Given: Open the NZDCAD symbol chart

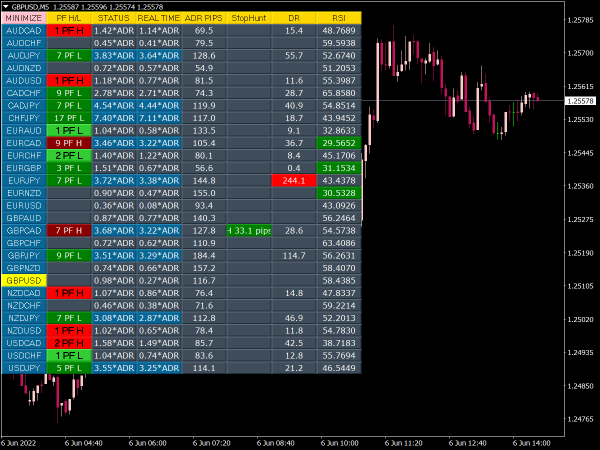Looking at the screenshot, I should click(24, 293).
